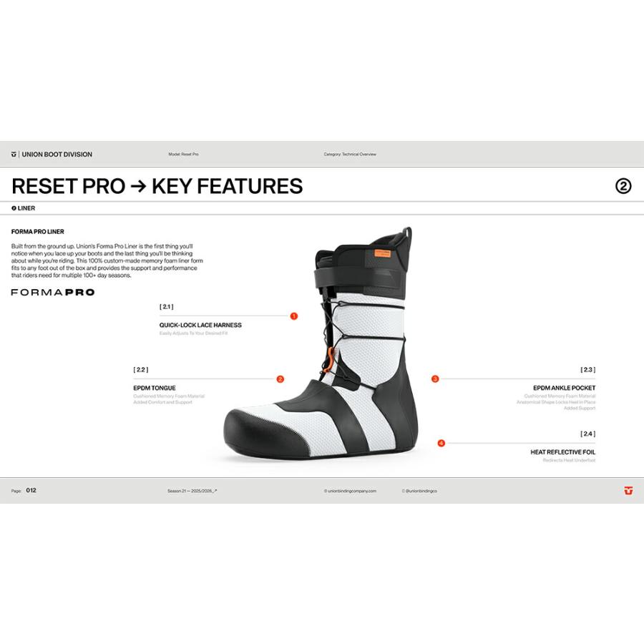
Task: Click the Forma Pro Liner heading
Action: [37, 232]
